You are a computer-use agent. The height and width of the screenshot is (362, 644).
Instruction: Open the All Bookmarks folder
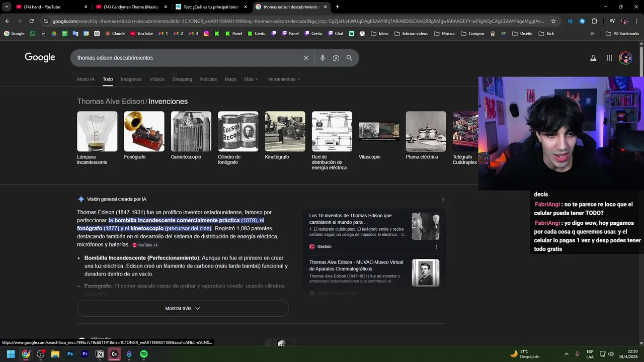[x=622, y=34]
